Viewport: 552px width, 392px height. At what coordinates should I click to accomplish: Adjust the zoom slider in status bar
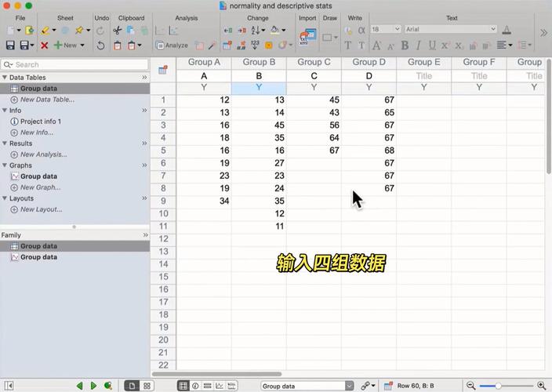(499, 386)
